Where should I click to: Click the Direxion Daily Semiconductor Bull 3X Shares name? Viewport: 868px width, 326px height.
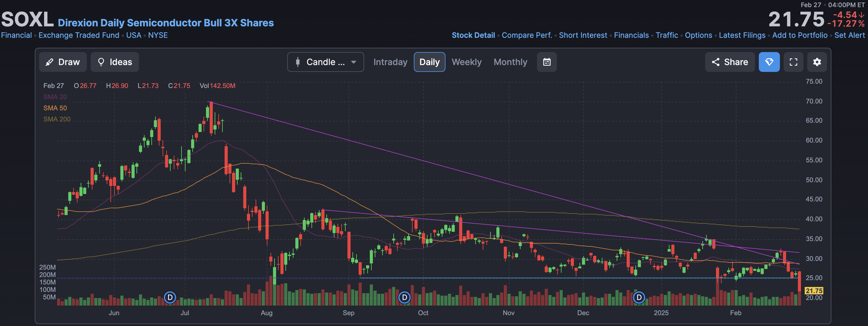click(x=166, y=23)
